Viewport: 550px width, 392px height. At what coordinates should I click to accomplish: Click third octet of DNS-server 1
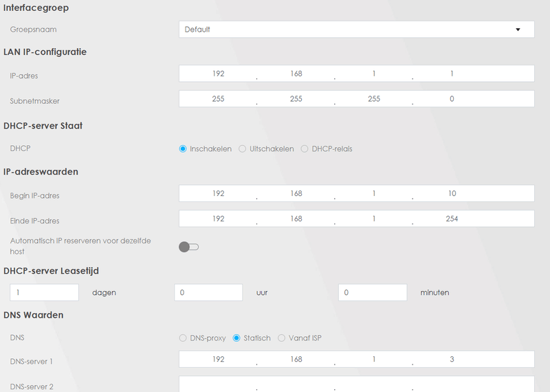(x=374, y=359)
